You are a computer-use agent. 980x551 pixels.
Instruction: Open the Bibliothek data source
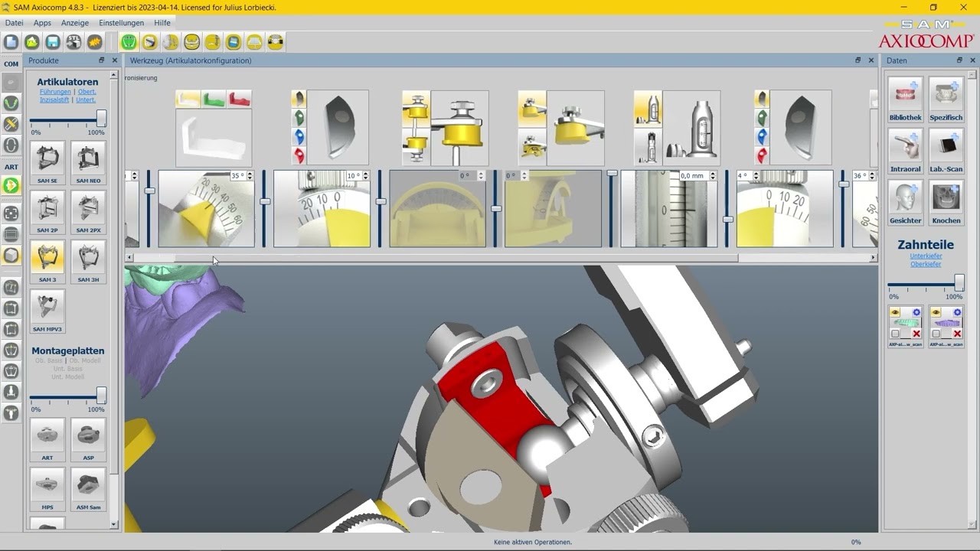[906, 99]
